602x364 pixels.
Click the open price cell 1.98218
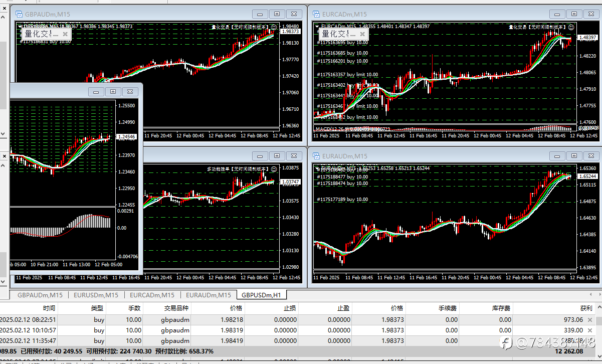[232, 320]
